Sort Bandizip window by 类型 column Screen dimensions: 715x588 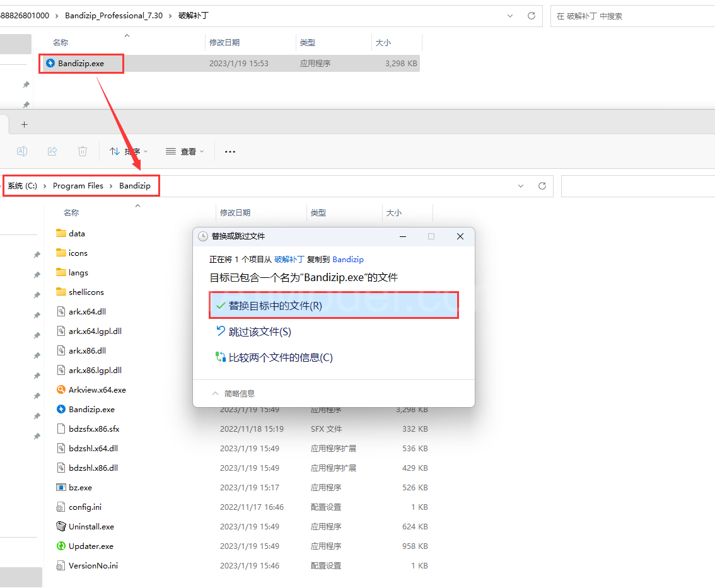coord(318,213)
